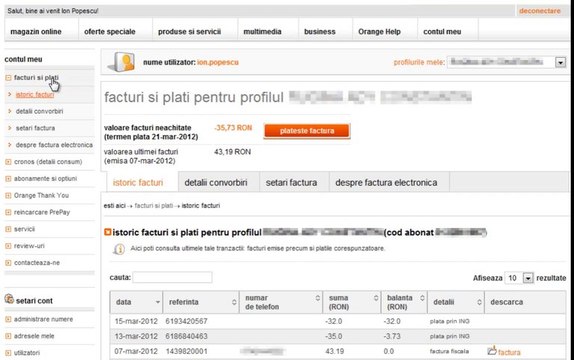
Task: Expand abonamente si optiuni section
Action: tap(8, 179)
